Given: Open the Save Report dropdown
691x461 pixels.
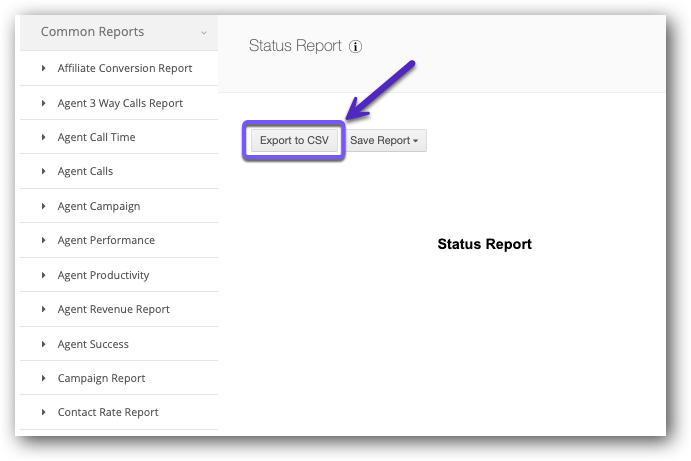Looking at the screenshot, I should [385, 140].
